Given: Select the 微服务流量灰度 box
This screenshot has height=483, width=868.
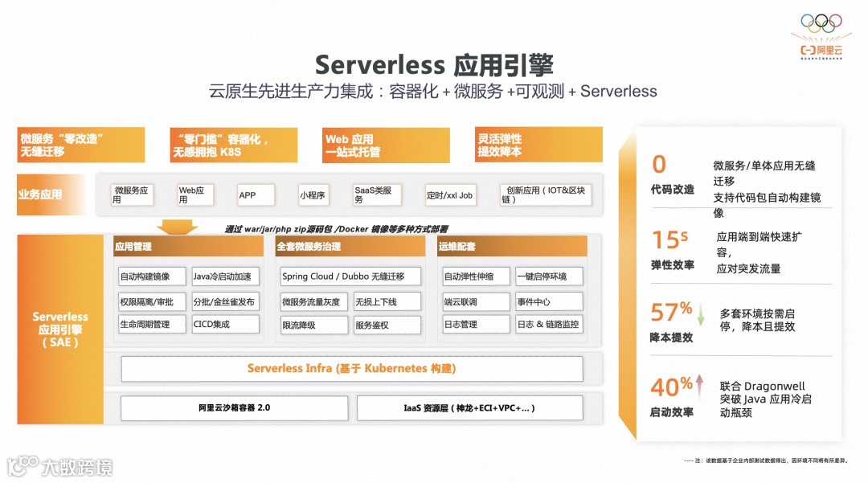Looking at the screenshot, I should click(x=314, y=301).
